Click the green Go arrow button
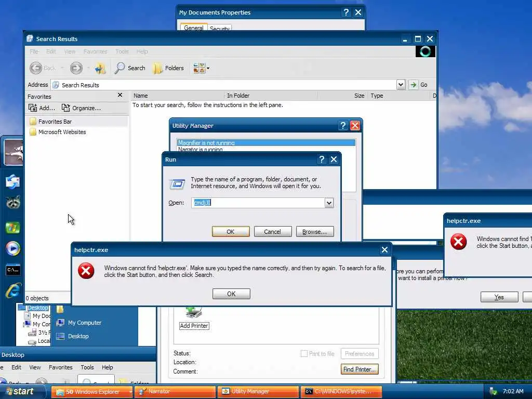This screenshot has height=399, width=532. [x=413, y=85]
